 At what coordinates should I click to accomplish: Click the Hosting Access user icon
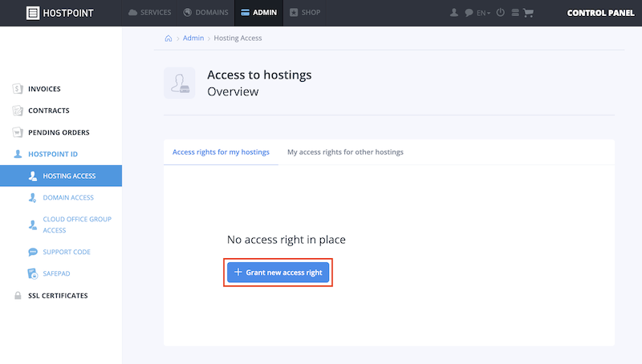33,176
